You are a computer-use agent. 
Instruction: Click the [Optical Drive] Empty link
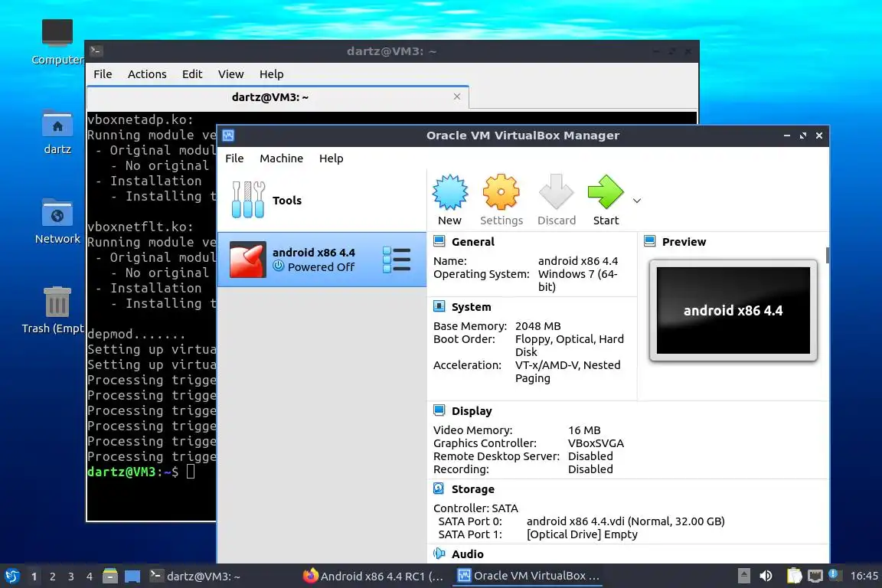[x=582, y=534]
